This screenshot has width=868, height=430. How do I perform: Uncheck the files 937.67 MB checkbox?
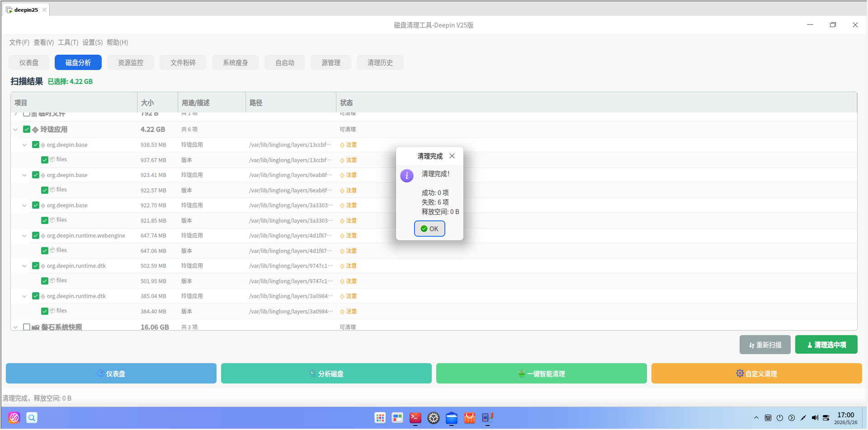[45, 160]
